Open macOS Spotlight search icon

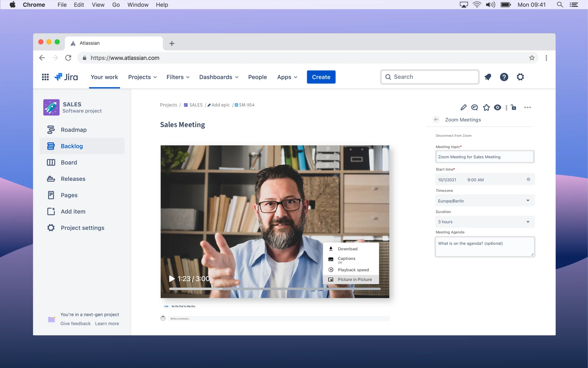(x=560, y=5)
